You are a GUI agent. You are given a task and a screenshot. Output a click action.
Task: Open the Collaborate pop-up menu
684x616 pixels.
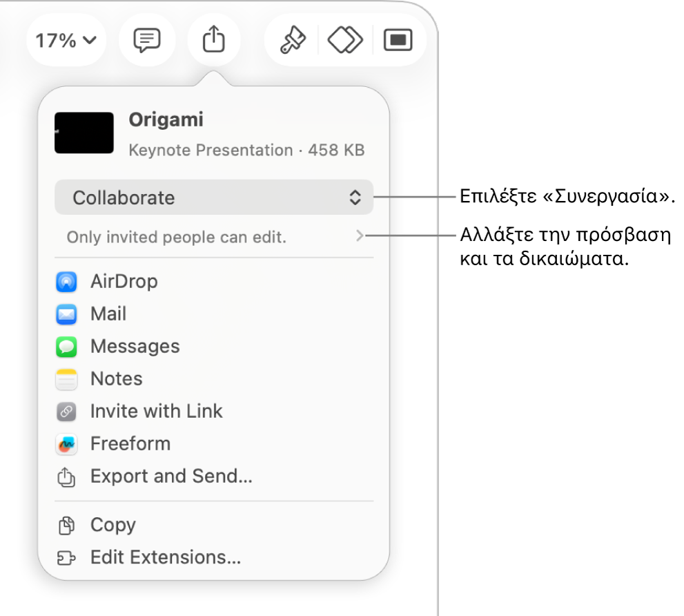click(214, 198)
